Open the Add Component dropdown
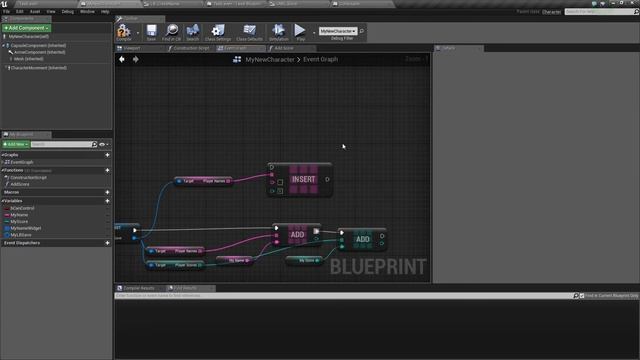The image size is (640, 360). 27,28
